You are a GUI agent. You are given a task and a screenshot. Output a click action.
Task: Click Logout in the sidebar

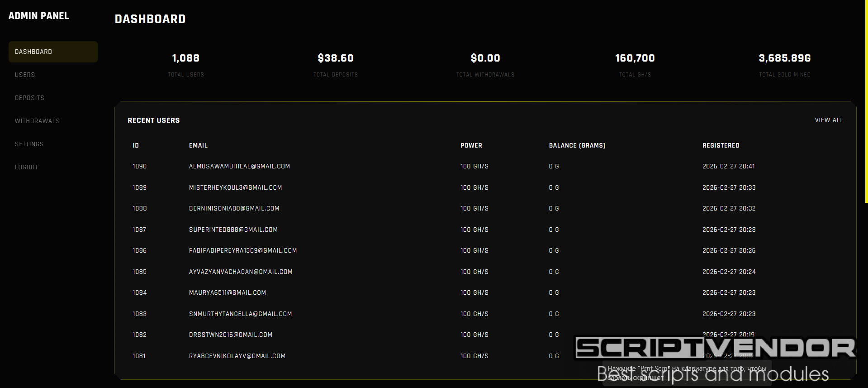pyautogui.click(x=26, y=167)
